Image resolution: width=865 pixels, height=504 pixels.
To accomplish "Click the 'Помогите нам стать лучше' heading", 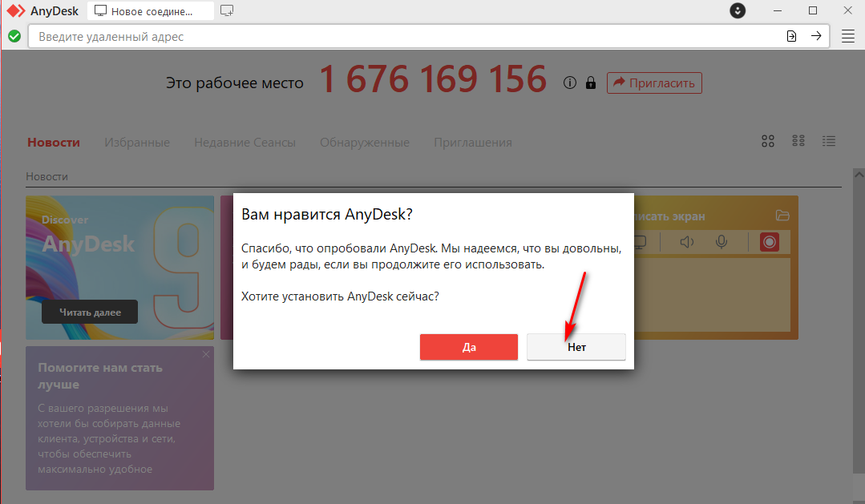I will point(100,376).
